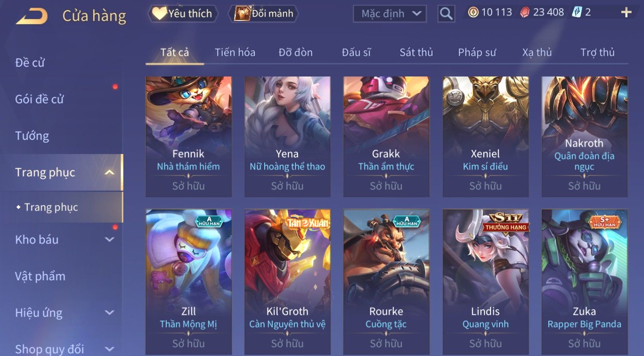Select the Tiến hóa tab
Viewport: 644px width, 356px height.
(x=235, y=53)
